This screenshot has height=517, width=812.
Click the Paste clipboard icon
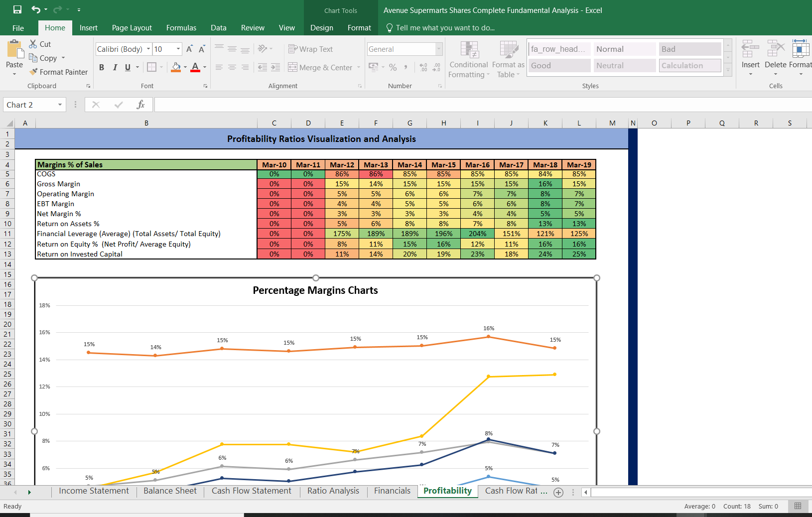14,50
